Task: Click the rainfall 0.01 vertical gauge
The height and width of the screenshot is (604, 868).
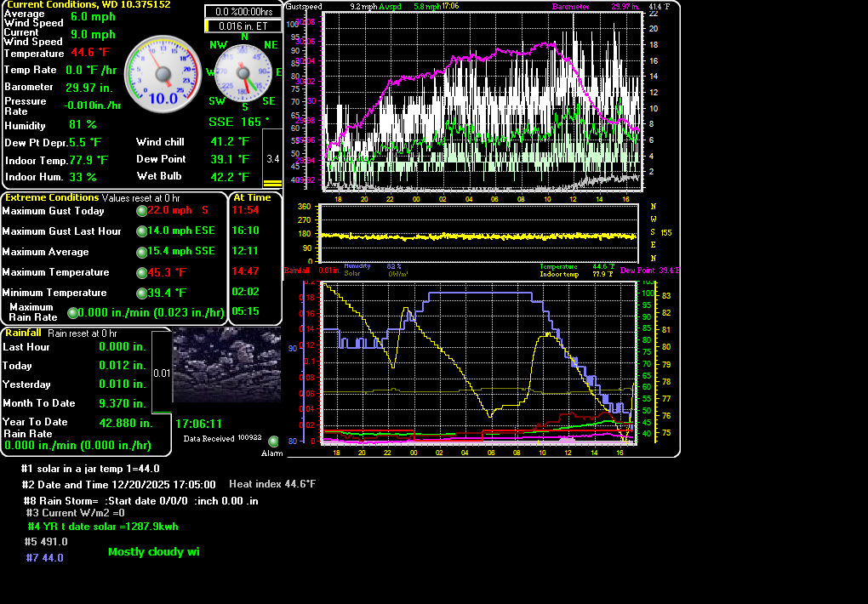Action: pos(161,373)
